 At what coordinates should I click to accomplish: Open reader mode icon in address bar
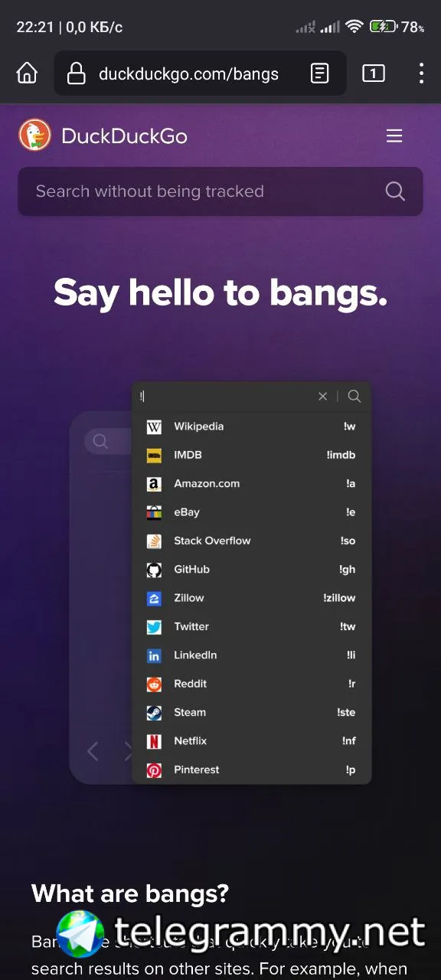[x=320, y=73]
